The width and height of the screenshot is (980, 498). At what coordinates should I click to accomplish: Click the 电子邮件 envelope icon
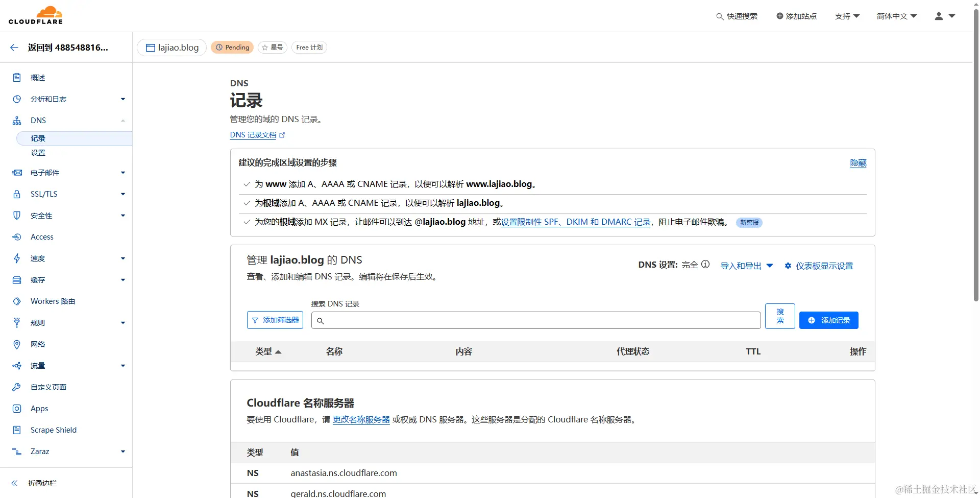pos(17,173)
